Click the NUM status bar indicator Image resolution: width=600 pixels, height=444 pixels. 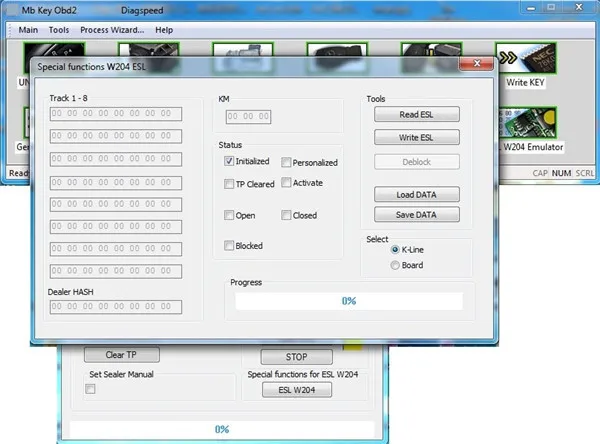coord(561,173)
